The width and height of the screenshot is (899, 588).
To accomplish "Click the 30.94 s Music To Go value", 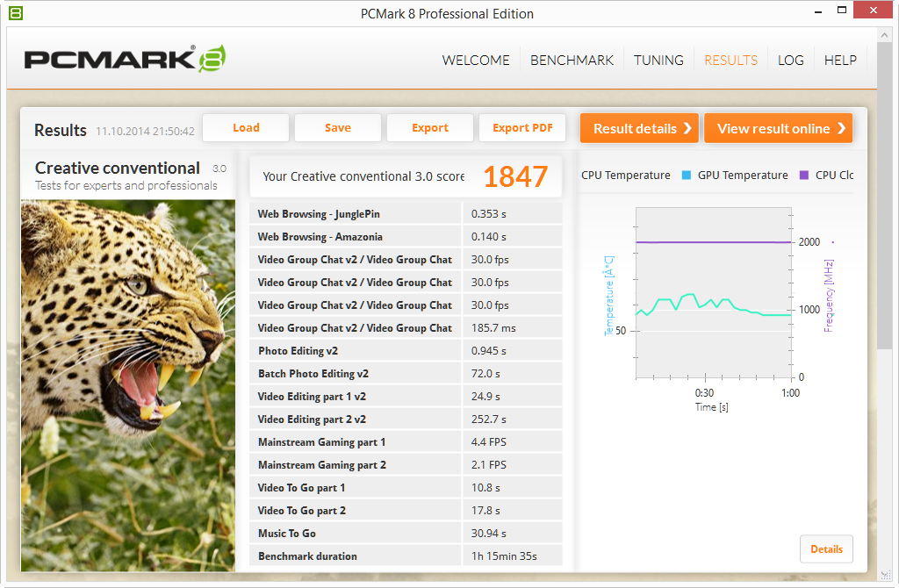I will tap(488, 534).
